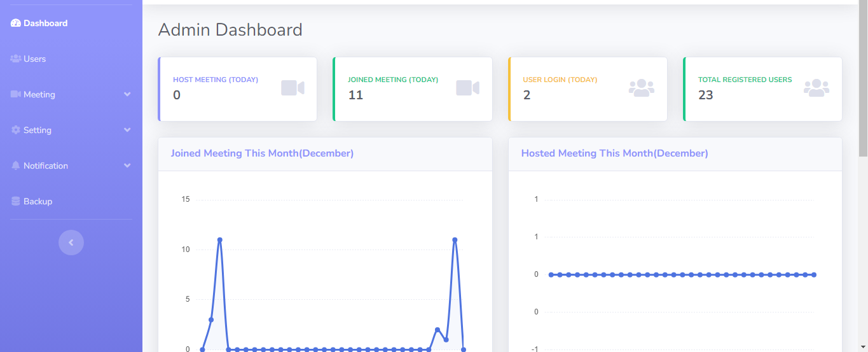Image resolution: width=868 pixels, height=352 pixels.
Task: Click the Backup database icon in sidebar
Action: (x=16, y=202)
